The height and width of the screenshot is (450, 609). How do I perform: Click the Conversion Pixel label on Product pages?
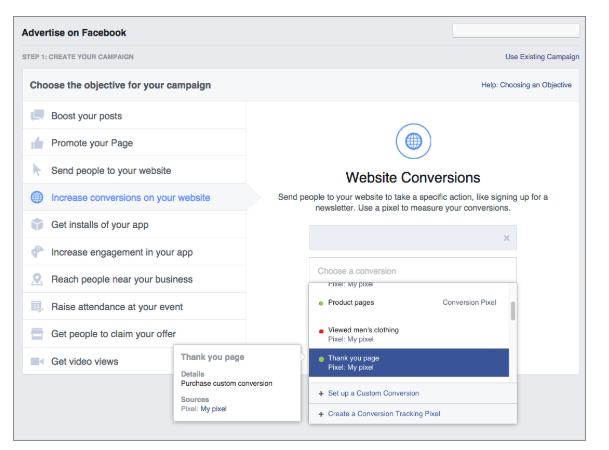[x=469, y=302]
